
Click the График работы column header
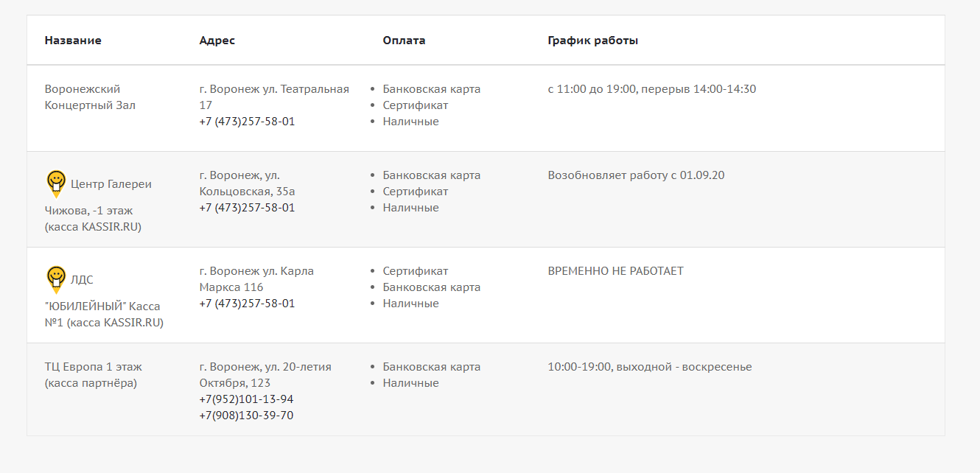[592, 41]
